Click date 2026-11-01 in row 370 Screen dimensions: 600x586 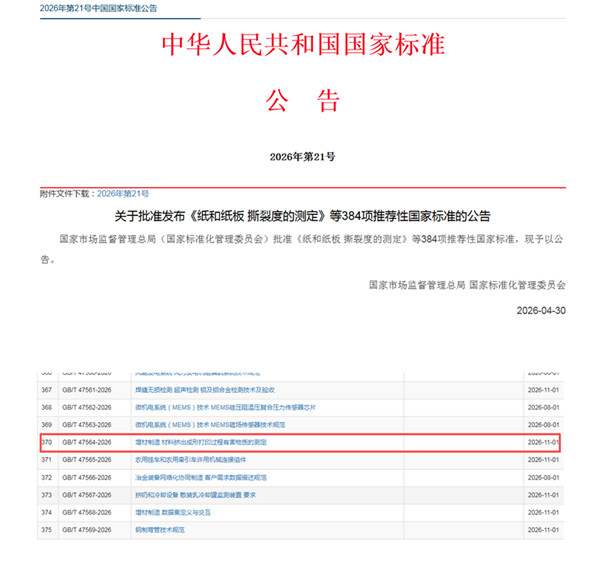coord(543,442)
